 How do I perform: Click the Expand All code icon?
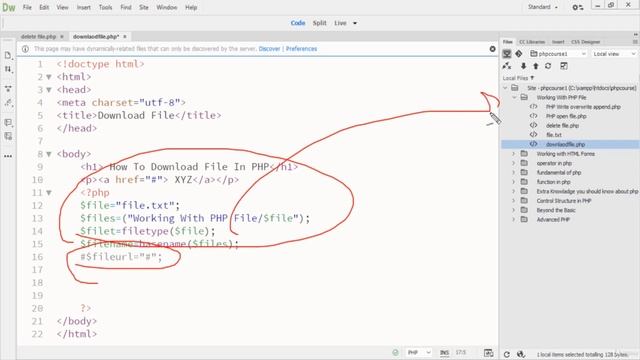coord(8,89)
